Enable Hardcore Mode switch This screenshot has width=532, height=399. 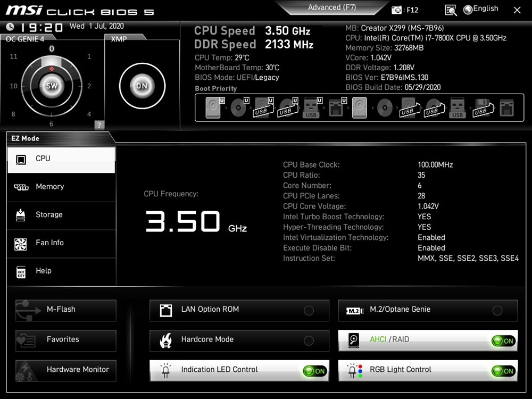[x=309, y=340]
